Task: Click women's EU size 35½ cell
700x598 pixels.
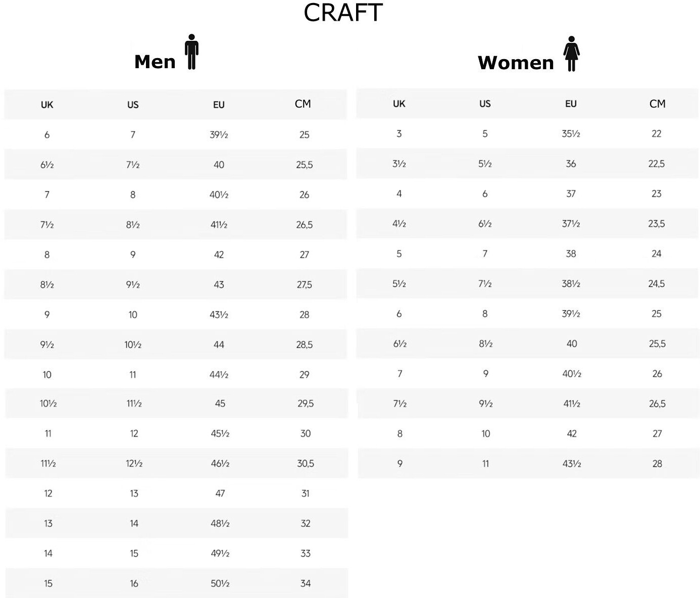Action: pos(571,134)
